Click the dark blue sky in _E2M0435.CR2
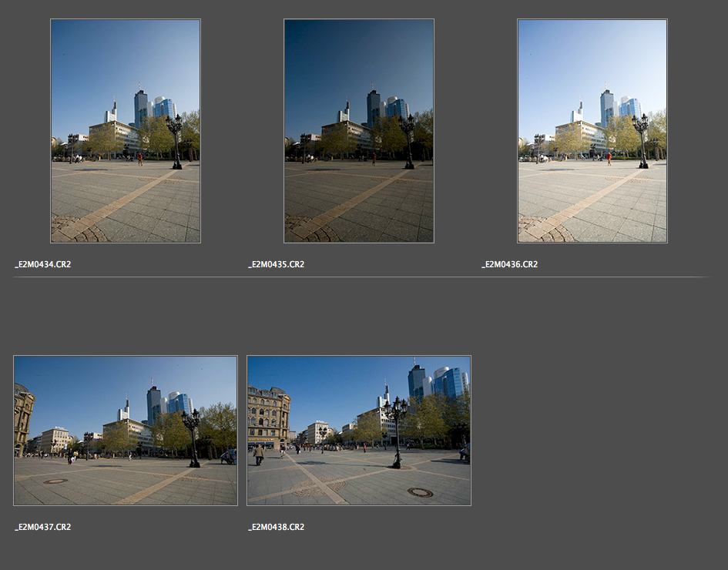The width and height of the screenshot is (728, 570). (339, 62)
